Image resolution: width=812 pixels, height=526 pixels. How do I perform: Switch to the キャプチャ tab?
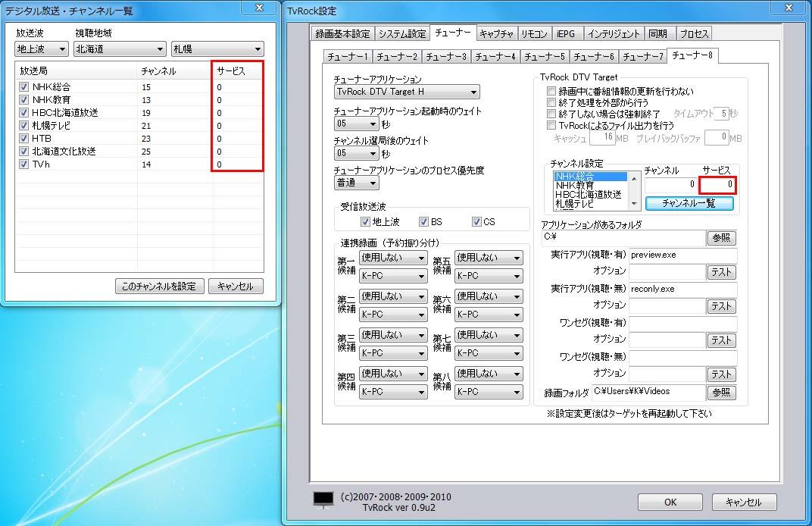coord(496,33)
